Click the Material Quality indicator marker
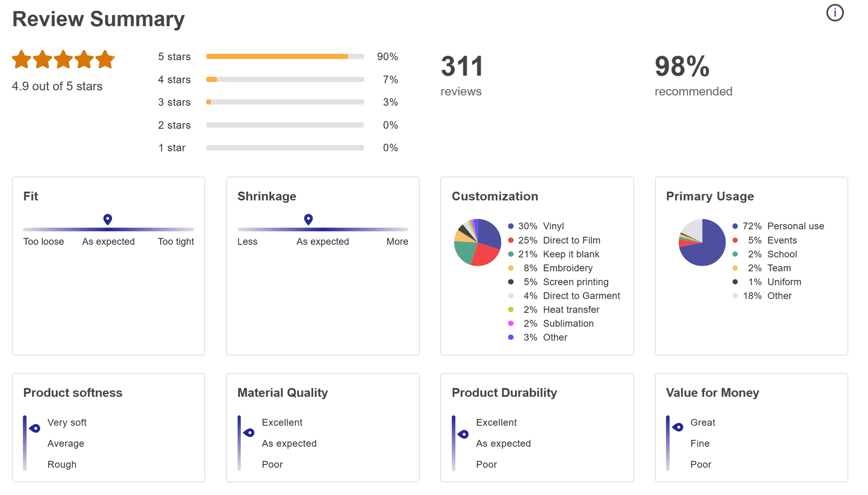868x495 pixels. 249,432
